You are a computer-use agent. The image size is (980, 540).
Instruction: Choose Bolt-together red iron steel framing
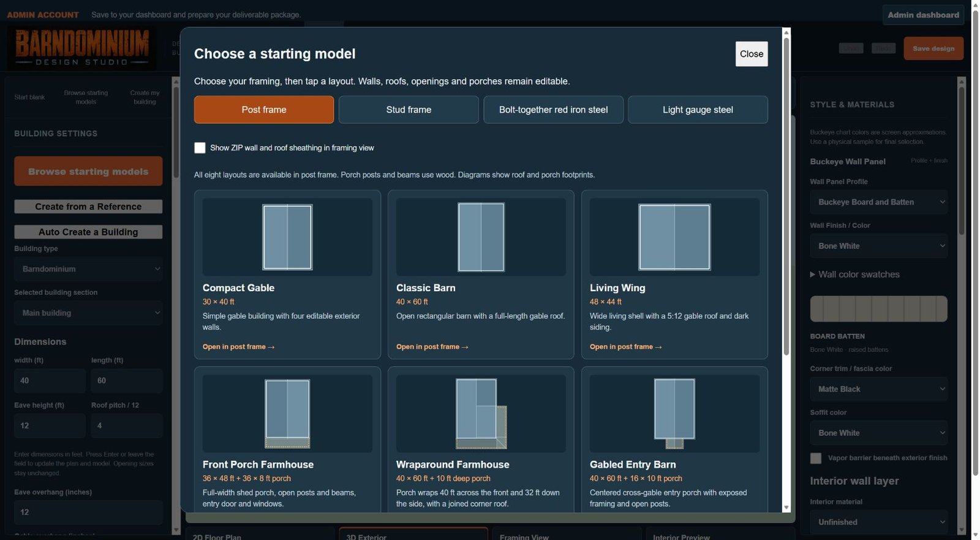coord(553,110)
